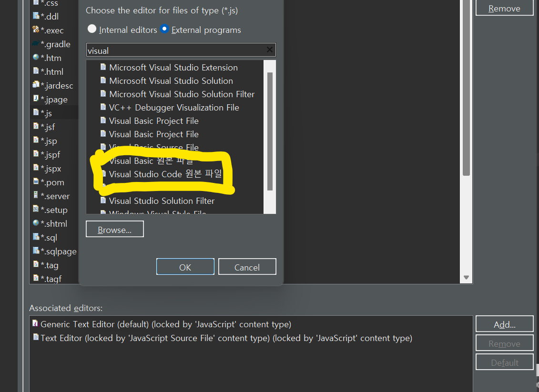Select *.jpage file type
539x392 pixels.
54,100
